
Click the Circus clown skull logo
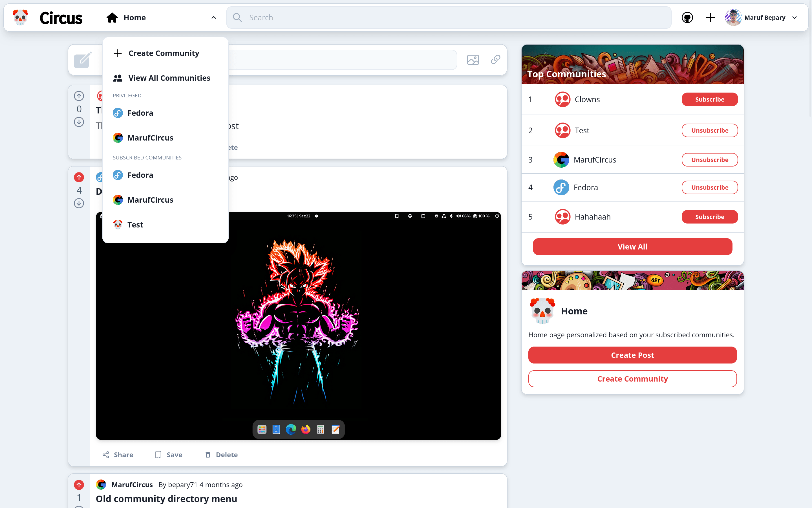tap(20, 17)
